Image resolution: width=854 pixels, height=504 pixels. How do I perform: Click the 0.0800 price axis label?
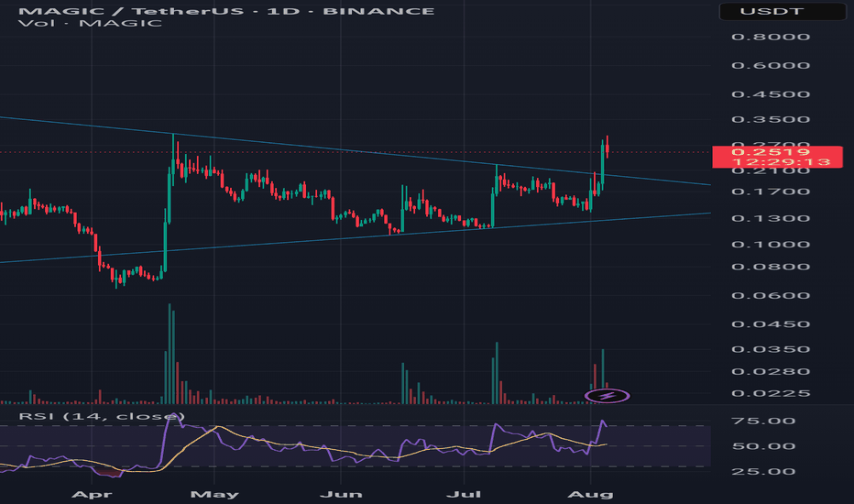point(770,267)
